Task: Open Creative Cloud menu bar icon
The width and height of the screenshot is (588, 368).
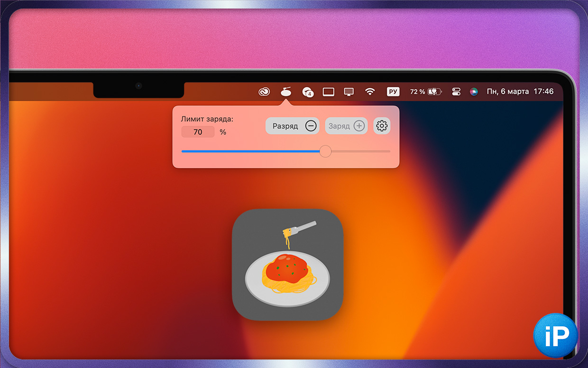Action: [264, 92]
